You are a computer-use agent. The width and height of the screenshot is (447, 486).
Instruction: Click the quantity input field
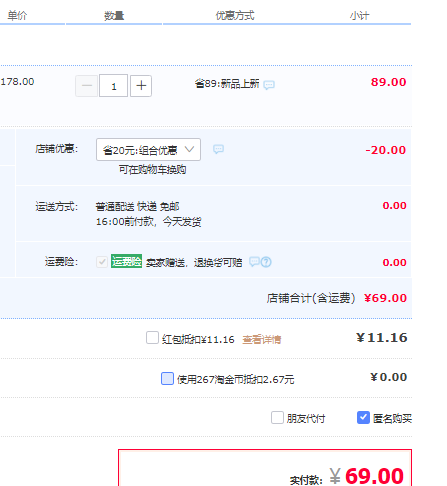coord(113,86)
